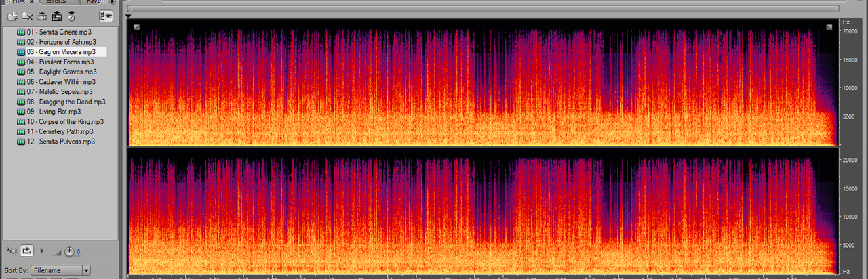
Task: Click file icon beside 01 - Semita Cineris.mp3
Action: 20,32
